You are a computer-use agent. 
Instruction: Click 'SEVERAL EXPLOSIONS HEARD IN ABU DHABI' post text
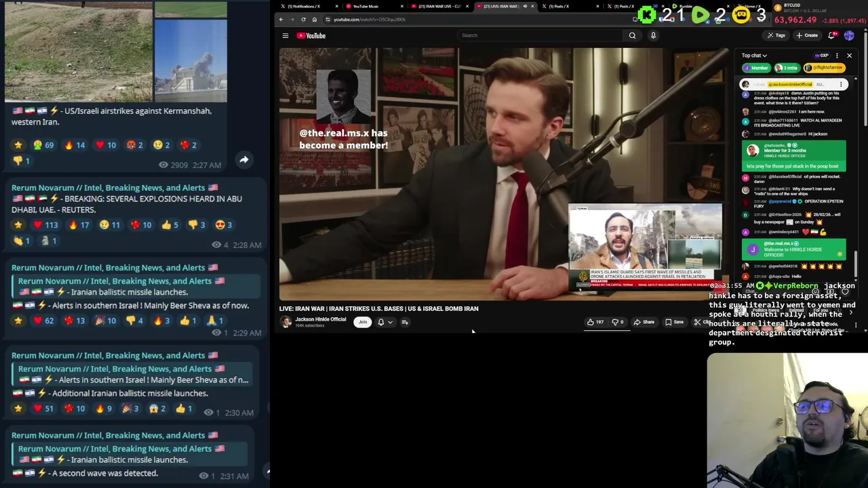click(127, 204)
